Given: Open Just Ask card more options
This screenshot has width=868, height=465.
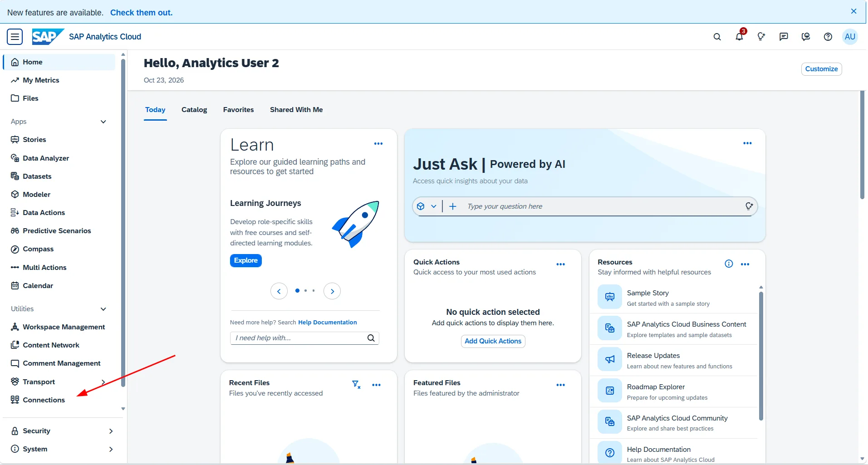Looking at the screenshot, I should pyautogui.click(x=747, y=143).
